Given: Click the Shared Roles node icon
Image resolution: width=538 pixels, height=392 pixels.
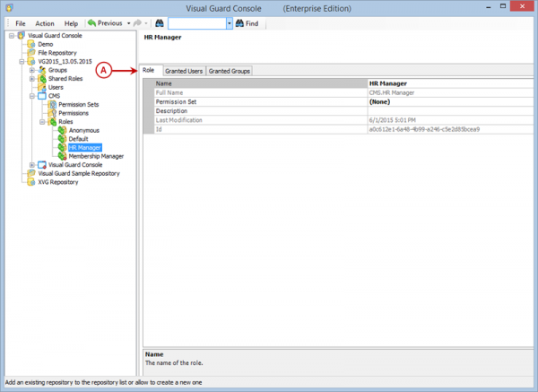Looking at the screenshot, I should point(42,79).
